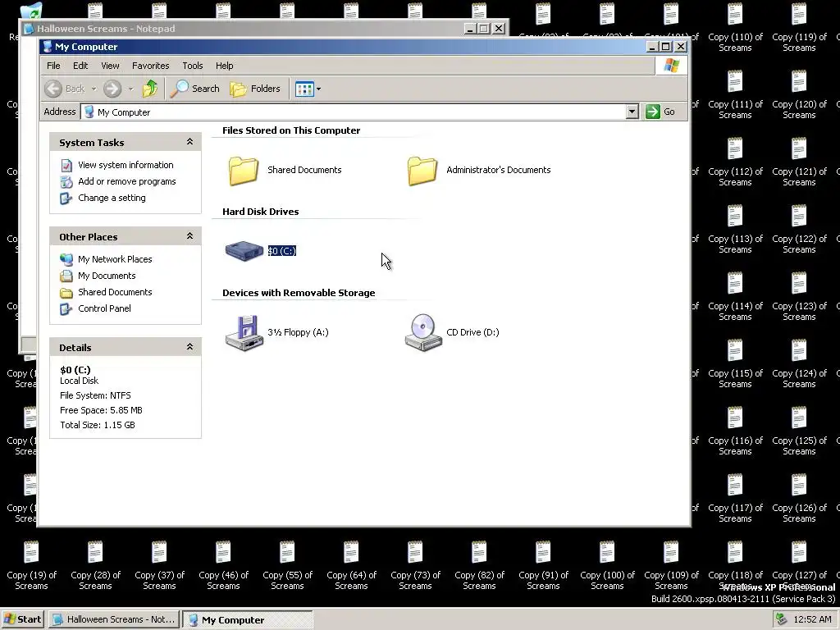Click View system information link
Screen dimensions: 840x630
(126, 165)
